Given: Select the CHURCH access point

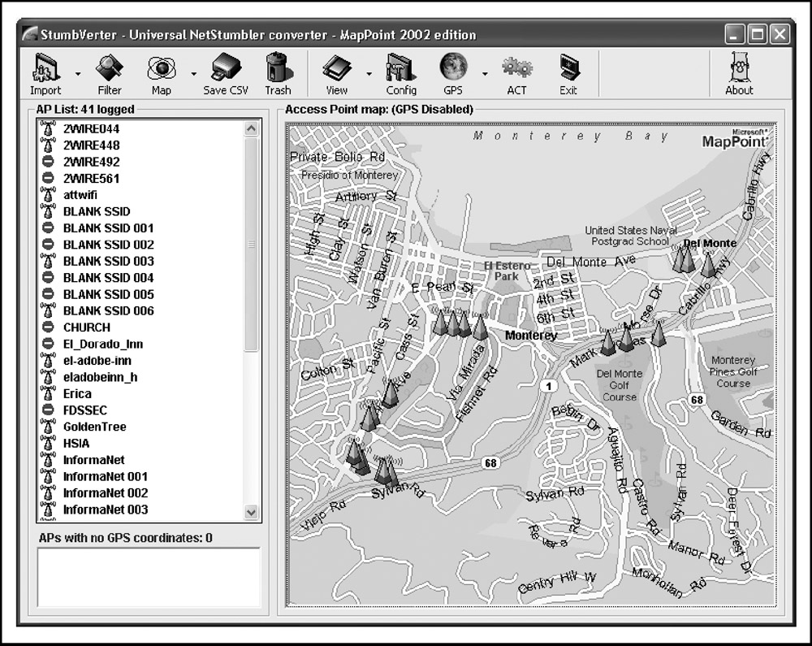Looking at the screenshot, I should tap(87, 327).
